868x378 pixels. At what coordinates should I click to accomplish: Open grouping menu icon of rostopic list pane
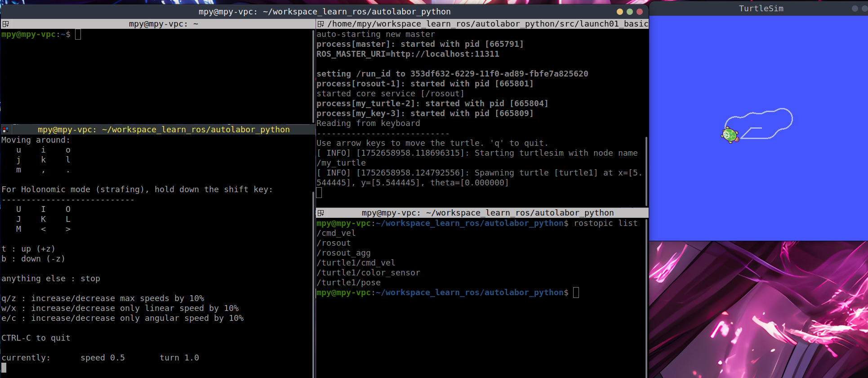coord(320,213)
